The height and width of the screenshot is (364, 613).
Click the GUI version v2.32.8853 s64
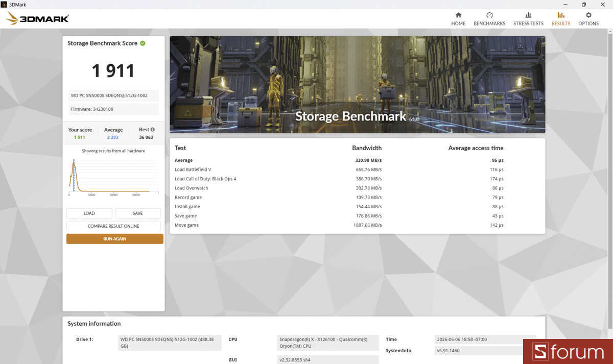coord(328,360)
